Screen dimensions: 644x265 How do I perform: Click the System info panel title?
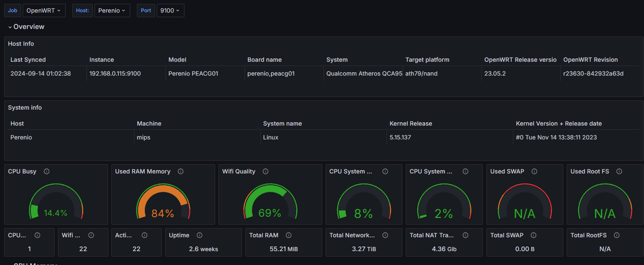coord(25,108)
